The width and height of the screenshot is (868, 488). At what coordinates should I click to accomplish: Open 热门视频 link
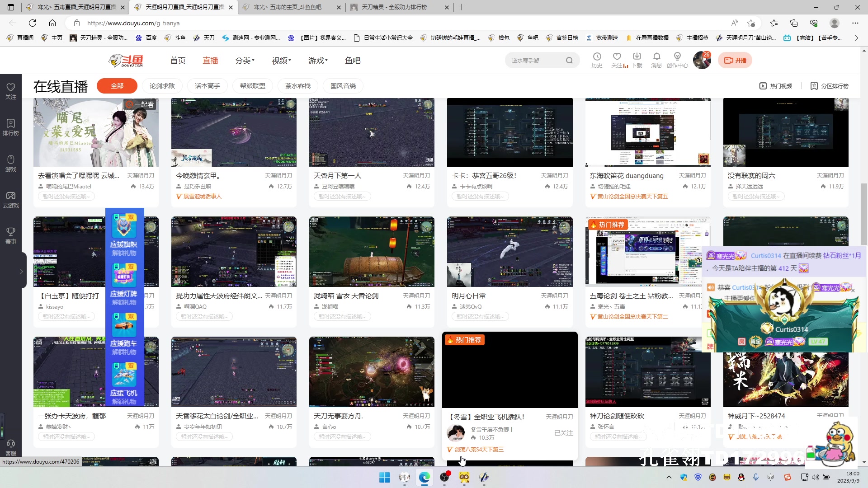click(x=776, y=86)
